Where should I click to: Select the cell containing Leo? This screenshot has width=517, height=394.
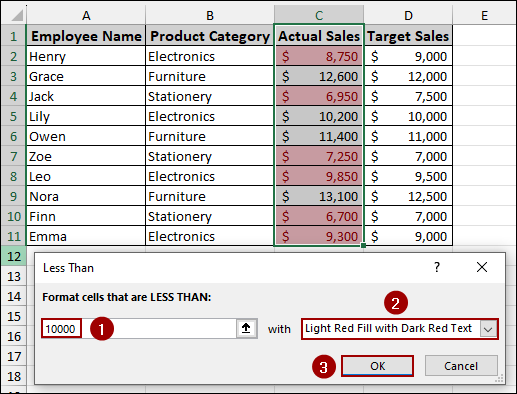click(86, 176)
